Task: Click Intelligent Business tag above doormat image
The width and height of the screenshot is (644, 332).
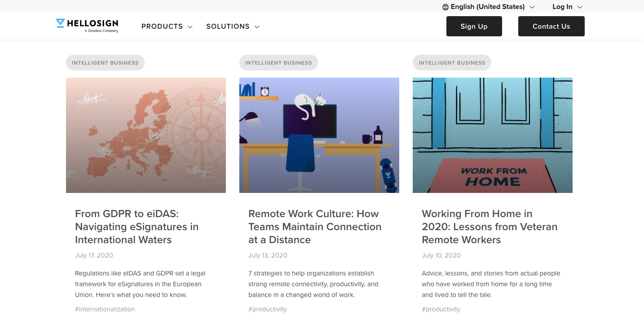Action: click(452, 63)
